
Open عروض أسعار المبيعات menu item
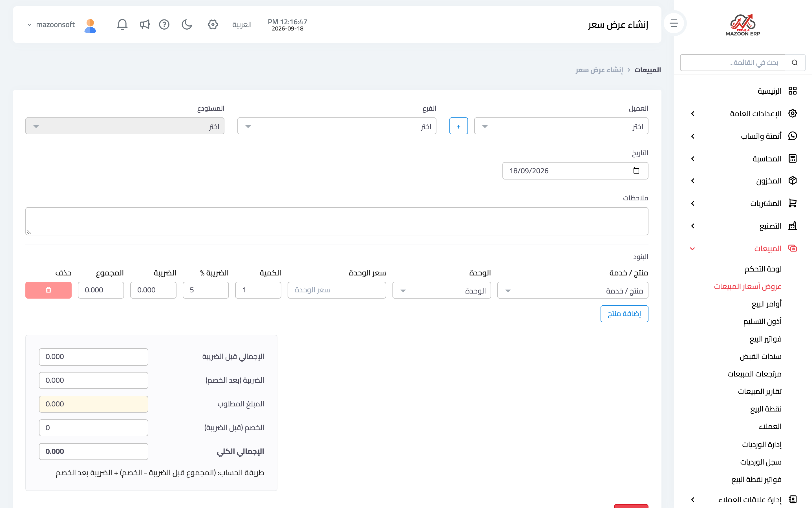[x=748, y=286]
